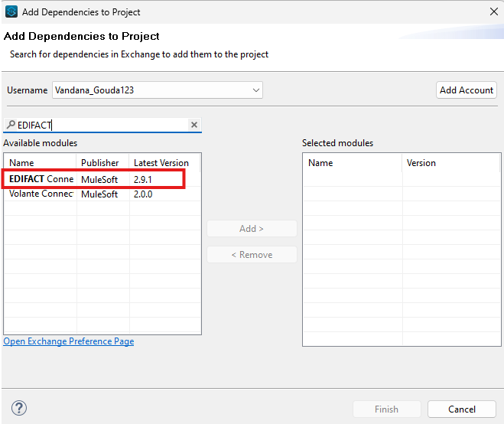Click the 2.0.0 version cell

pyautogui.click(x=143, y=194)
